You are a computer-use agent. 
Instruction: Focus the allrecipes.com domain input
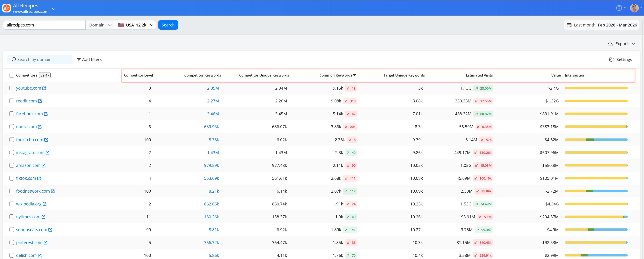pyautogui.click(x=45, y=25)
